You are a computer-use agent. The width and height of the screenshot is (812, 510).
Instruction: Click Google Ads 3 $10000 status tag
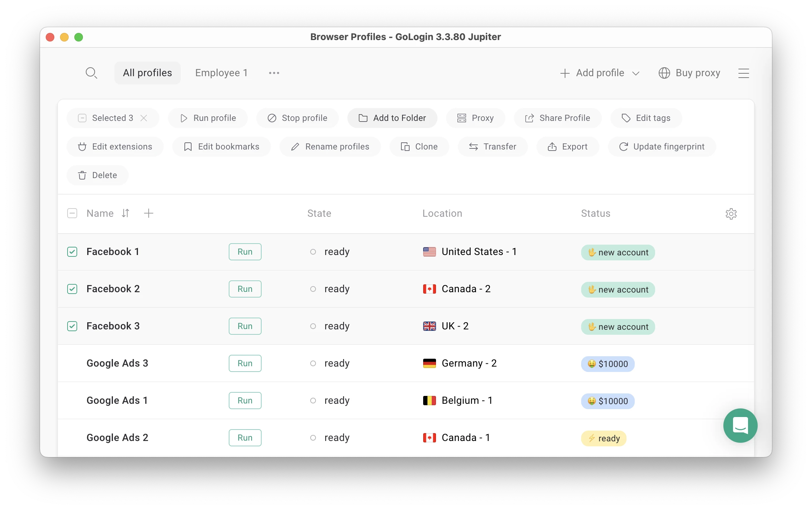tap(608, 364)
